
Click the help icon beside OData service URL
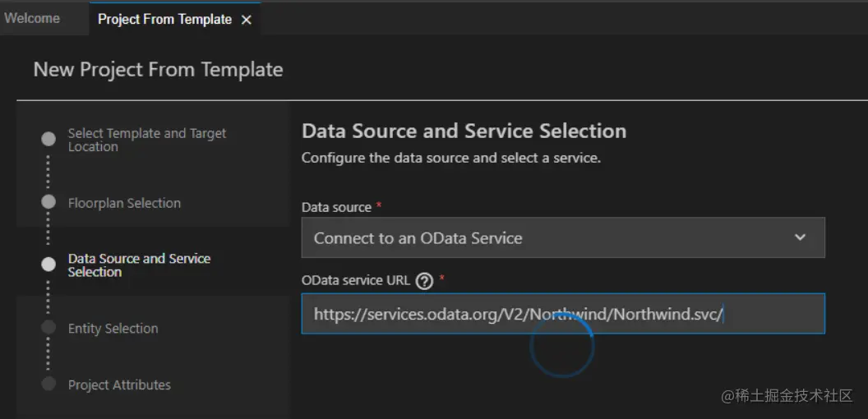[424, 281]
